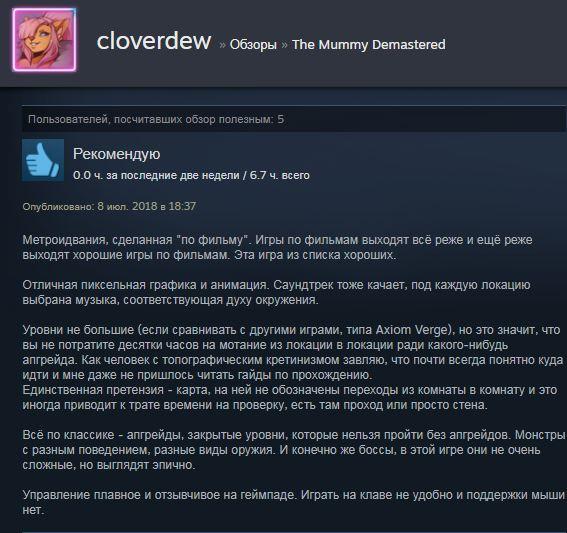The width and height of the screenshot is (567, 533).
Task: Click the first » breadcrumb separator after cloverdew
Action: tap(222, 45)
